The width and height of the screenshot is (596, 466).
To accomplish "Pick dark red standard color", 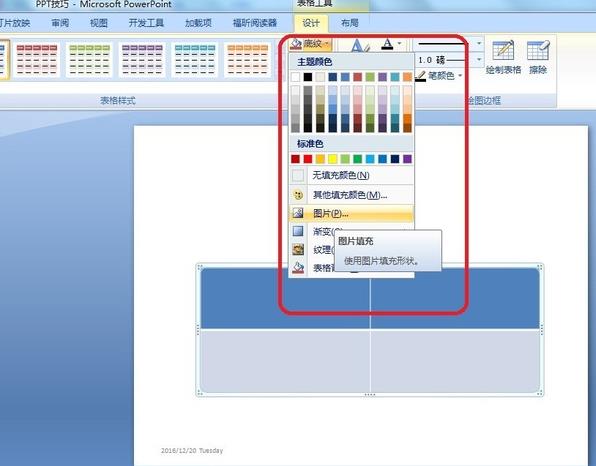I will pos(295,159).
